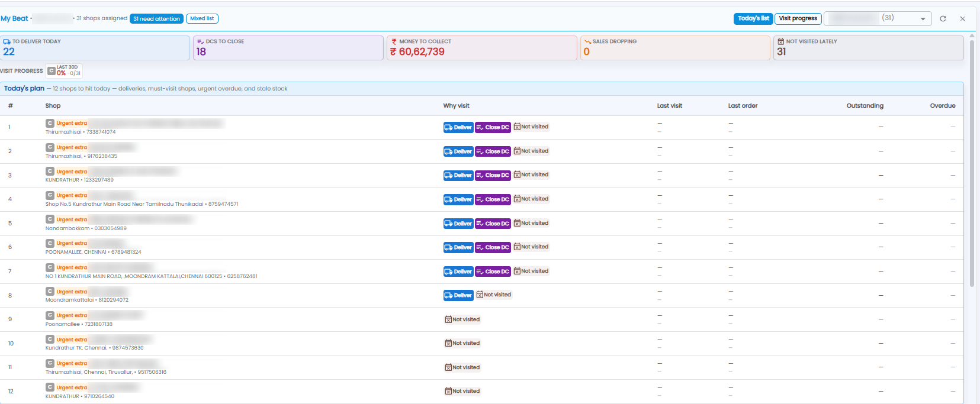Viewport: 980px width, 404px height.
Task: Click the C grade badge in Poonamallee row 9
Action: point(50,315)
